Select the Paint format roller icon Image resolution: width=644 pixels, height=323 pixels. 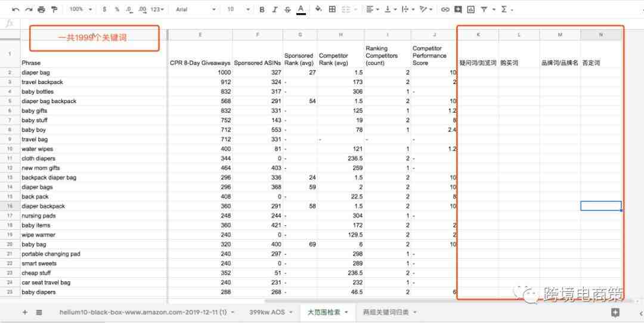click(x=54, y=10)
